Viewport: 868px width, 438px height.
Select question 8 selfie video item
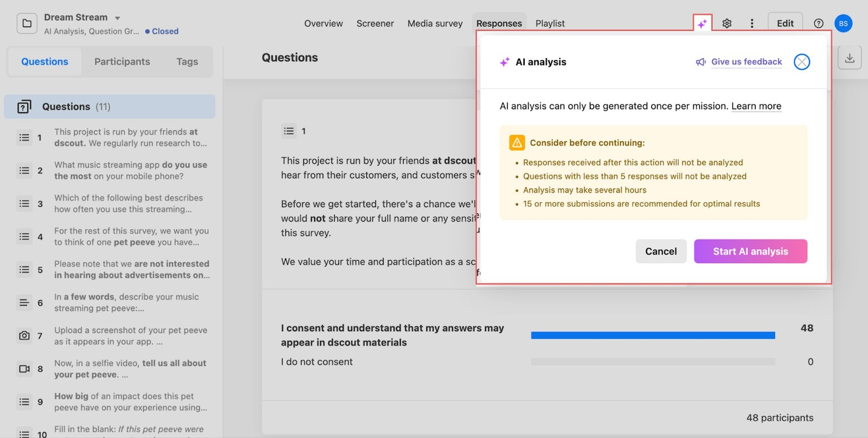pos(130,369)
